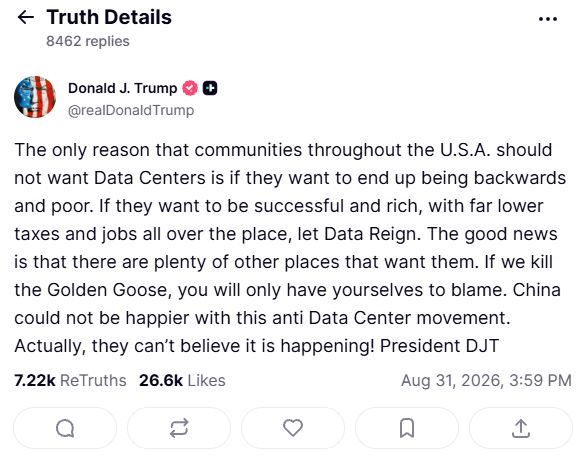Open the three-dot more options menu

coord(548,19)
